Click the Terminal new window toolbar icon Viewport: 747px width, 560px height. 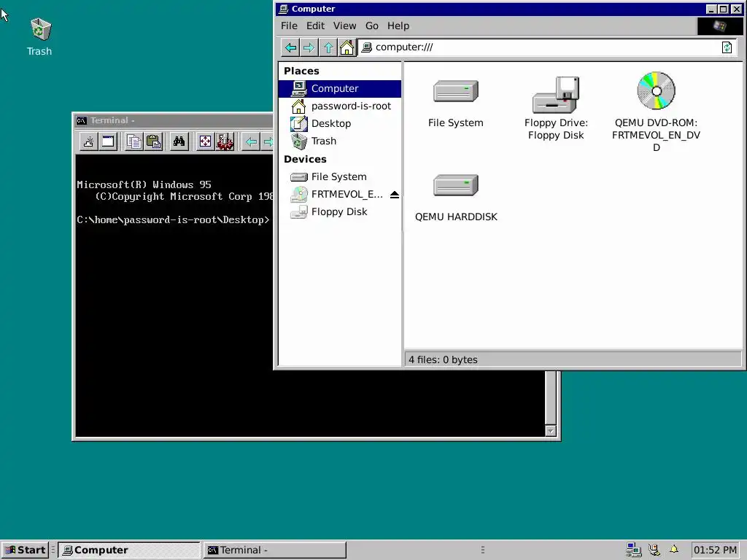[108, 141]
